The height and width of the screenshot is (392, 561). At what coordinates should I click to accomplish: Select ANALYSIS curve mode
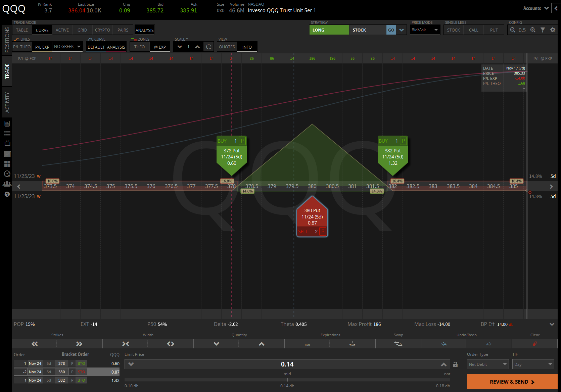116,47
